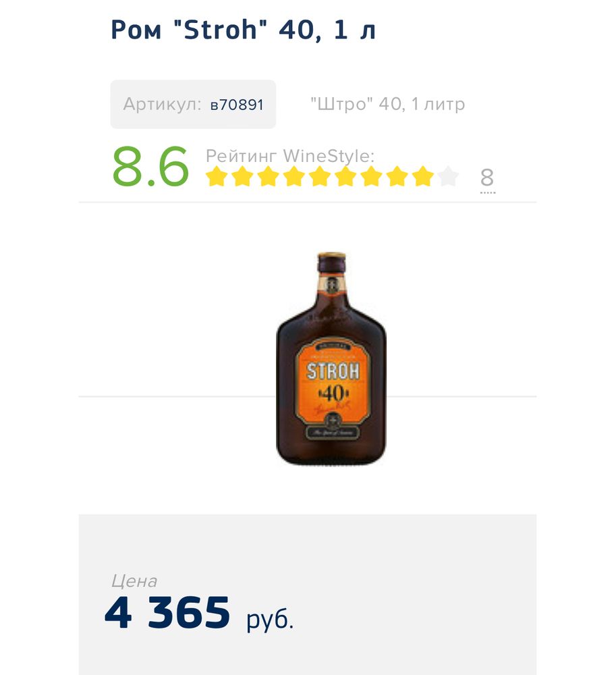Click the Stroh rum bottle image
Screen dimensions: 616x675
coord(331,358)
